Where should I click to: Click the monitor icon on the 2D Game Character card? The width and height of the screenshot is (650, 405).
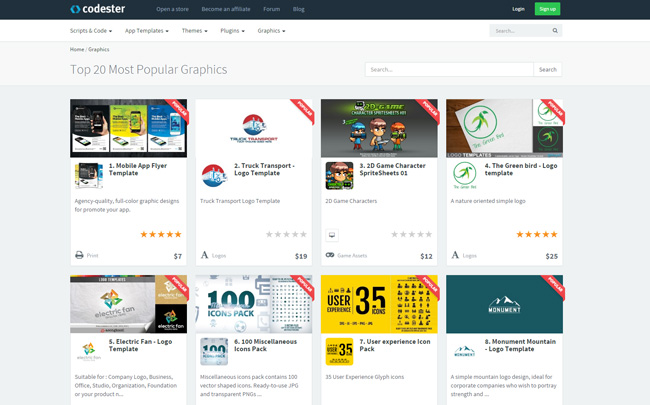tap(332, 235)
